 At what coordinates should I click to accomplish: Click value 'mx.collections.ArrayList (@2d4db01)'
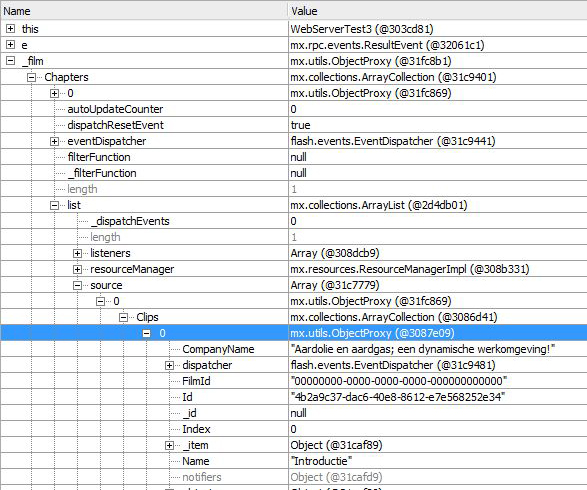[x=379, y=205]
